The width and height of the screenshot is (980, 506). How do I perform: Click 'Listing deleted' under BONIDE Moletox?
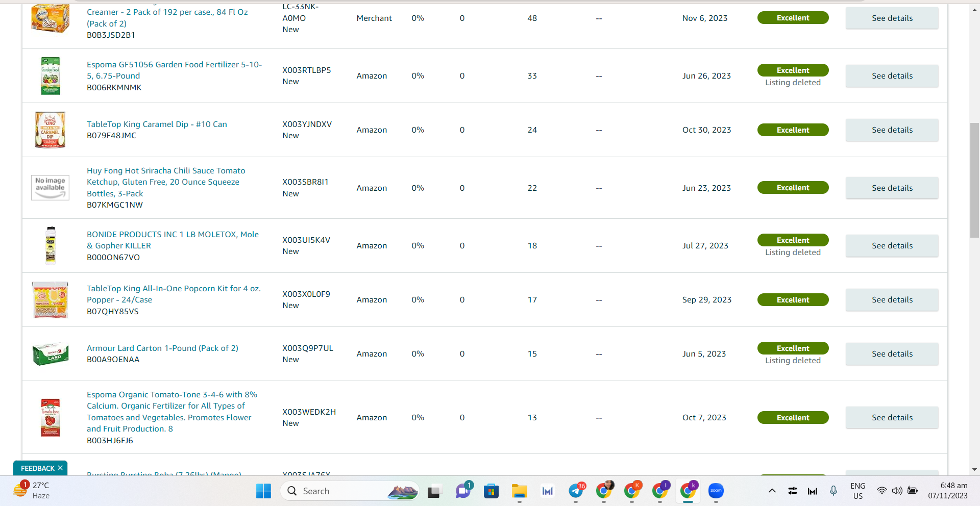coord(793,252)
